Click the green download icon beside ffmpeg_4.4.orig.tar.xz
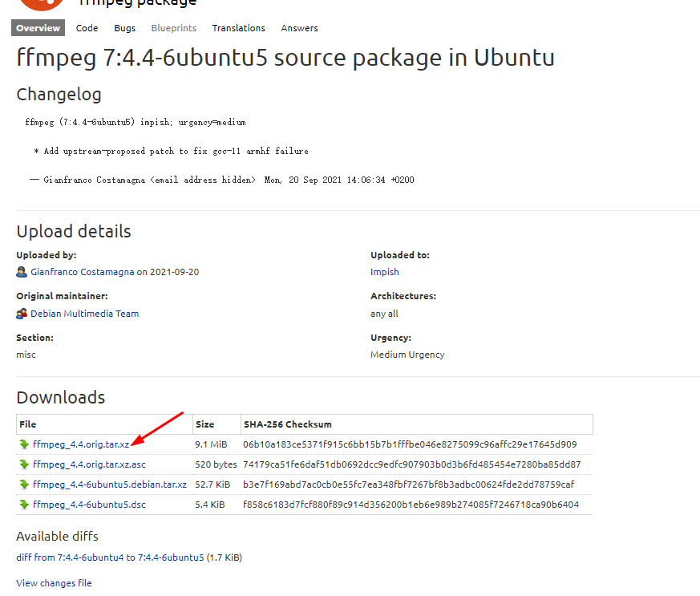Screen dimensions: 700x596 25,444
